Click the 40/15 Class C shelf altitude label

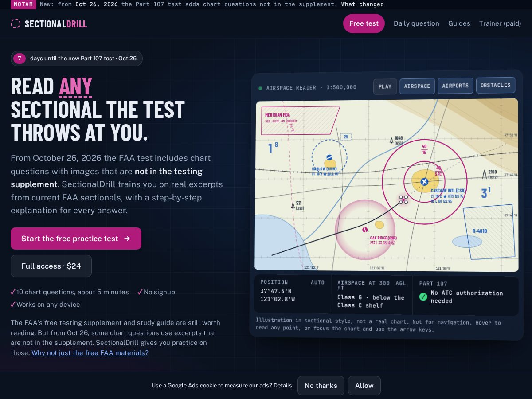pyautogui.click(x=424, y=149)
